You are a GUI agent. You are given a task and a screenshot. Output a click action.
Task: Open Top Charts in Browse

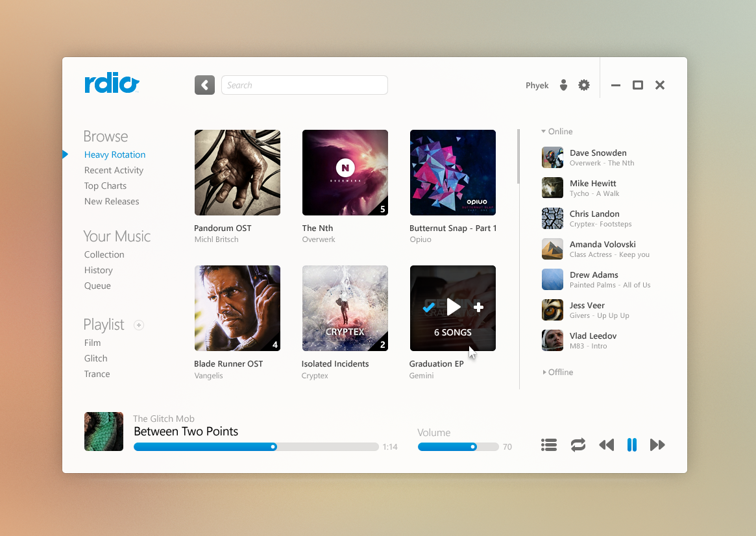(105, 186)
